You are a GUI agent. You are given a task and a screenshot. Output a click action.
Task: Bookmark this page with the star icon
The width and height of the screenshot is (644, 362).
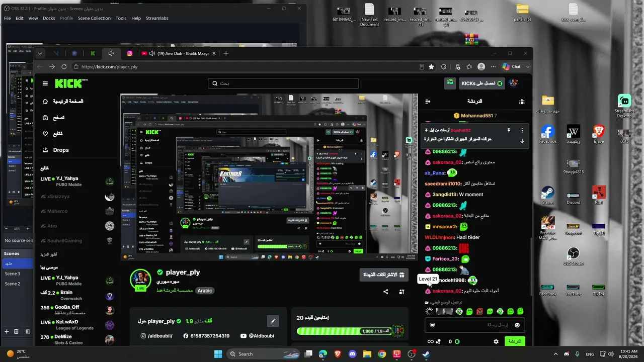(x=431, y=67)
